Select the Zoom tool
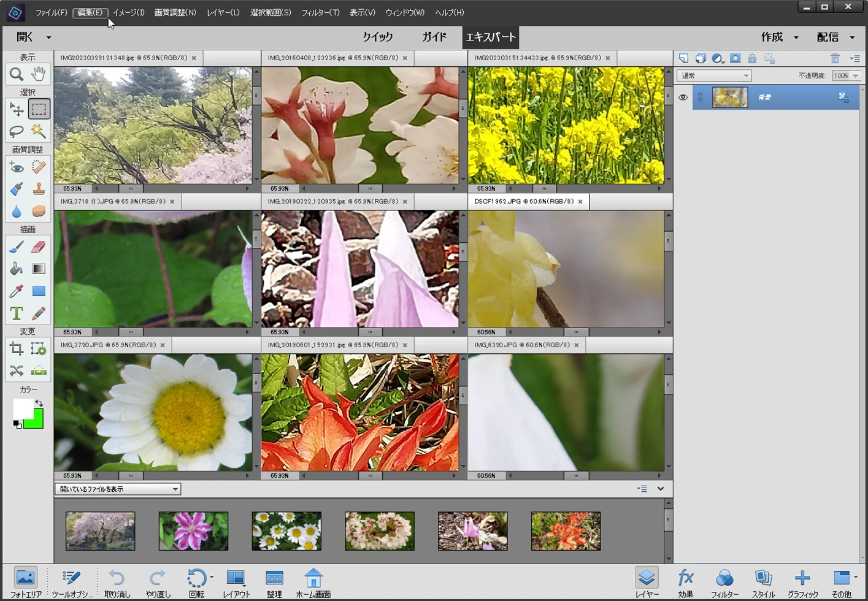The height and width of the screenshot is (601, 868). click(17, 74)
